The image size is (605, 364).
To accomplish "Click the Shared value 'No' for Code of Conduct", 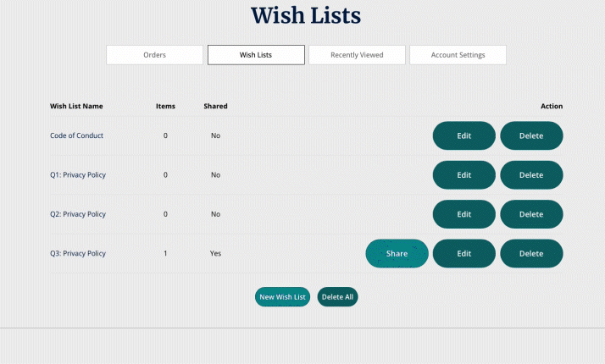I will pyautogui.click(x=215, y=135).
